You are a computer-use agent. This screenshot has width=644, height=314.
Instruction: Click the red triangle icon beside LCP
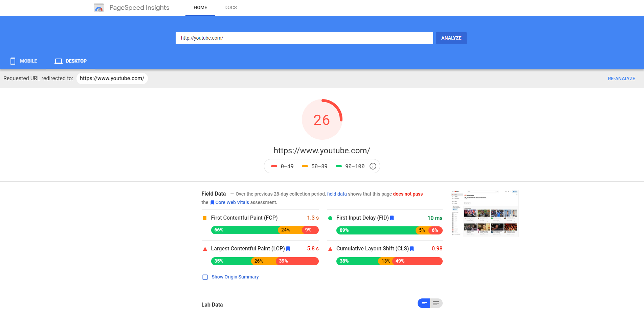[x=205, y=249]
